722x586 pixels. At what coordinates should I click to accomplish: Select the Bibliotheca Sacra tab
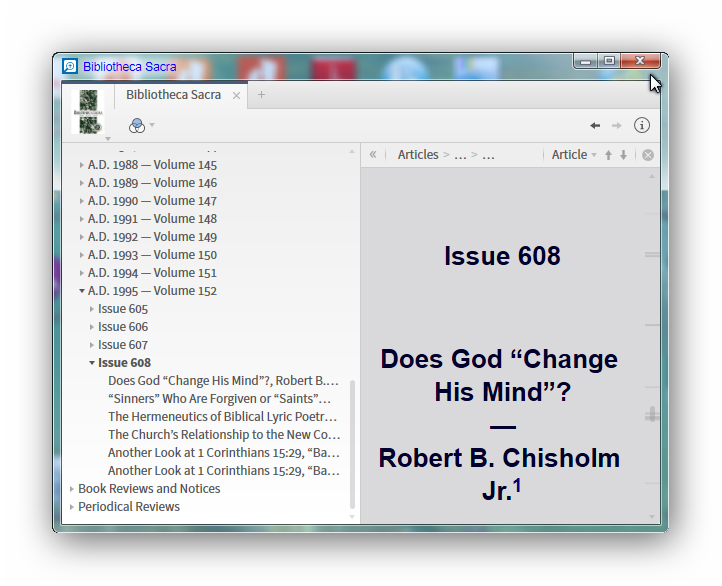click(174, 95)
